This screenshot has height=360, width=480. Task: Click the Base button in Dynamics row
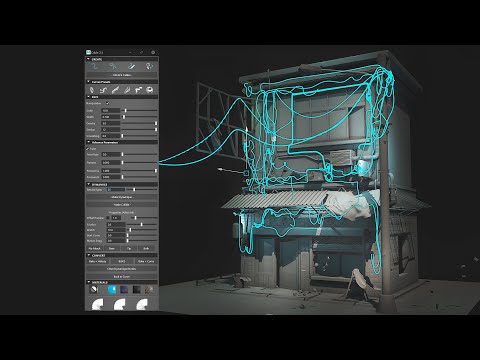click(x=112, y=248)
